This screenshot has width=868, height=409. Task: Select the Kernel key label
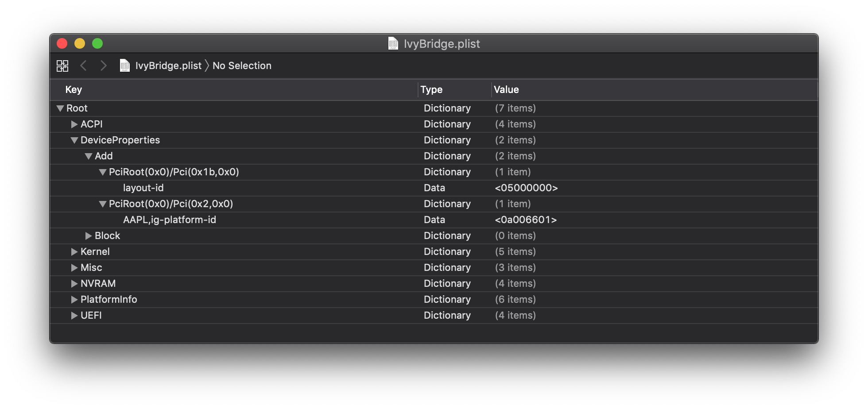click(x=95, y=251)
